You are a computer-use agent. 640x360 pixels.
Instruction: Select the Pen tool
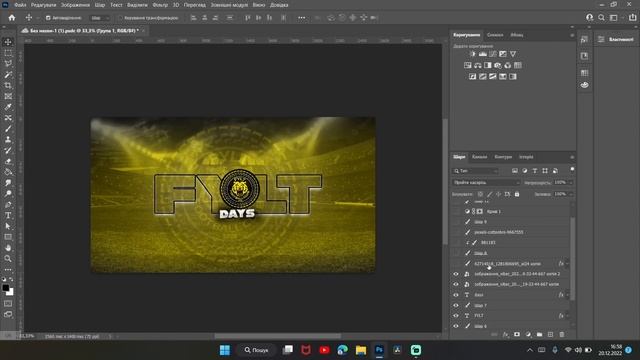(x=8, y=204)
